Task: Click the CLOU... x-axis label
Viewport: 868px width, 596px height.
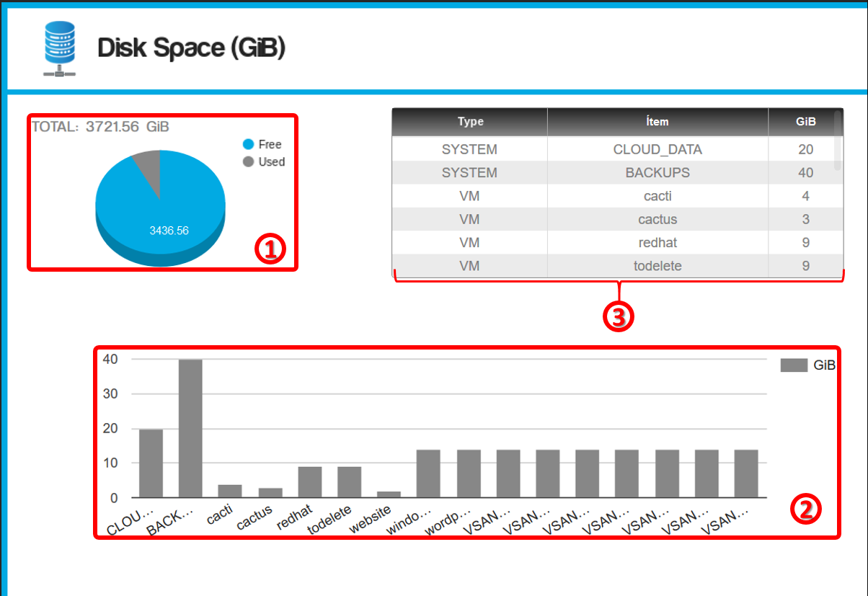Action: 130,520
